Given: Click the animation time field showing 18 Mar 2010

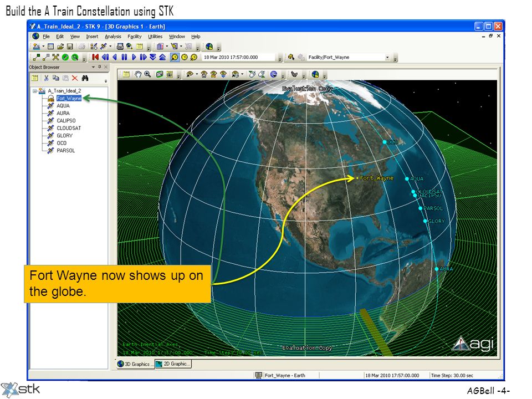Looking at the screenshot, I should 239,57.
